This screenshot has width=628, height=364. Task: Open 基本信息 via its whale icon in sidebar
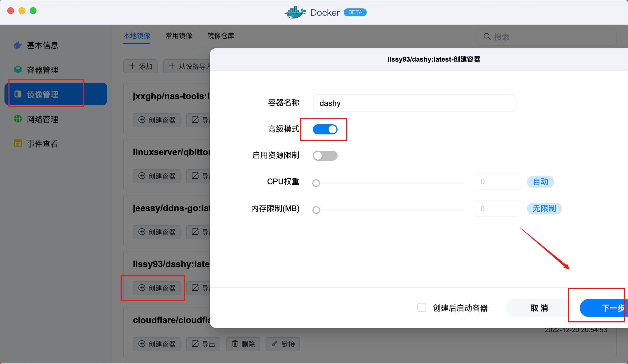[x=17, y=45]
